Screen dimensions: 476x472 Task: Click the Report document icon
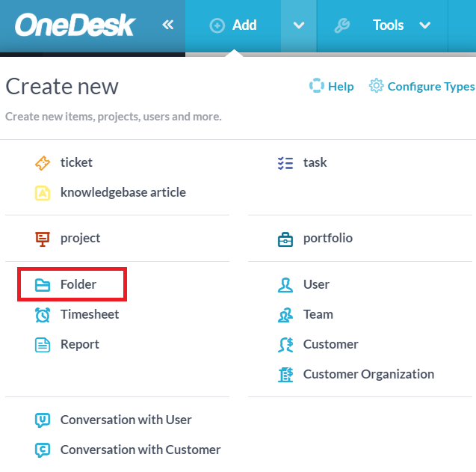43,345
